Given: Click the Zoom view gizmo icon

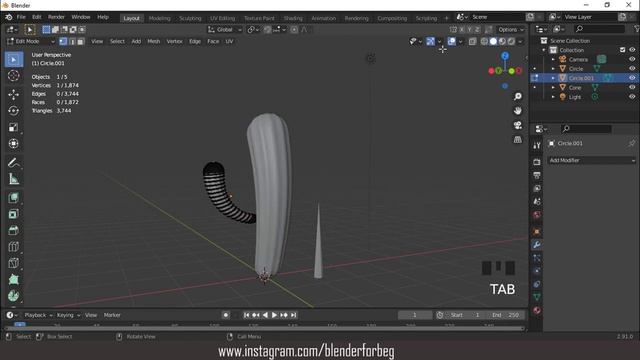Looking at the screenshot, I should pyautogui.click(x=518, y=96).
